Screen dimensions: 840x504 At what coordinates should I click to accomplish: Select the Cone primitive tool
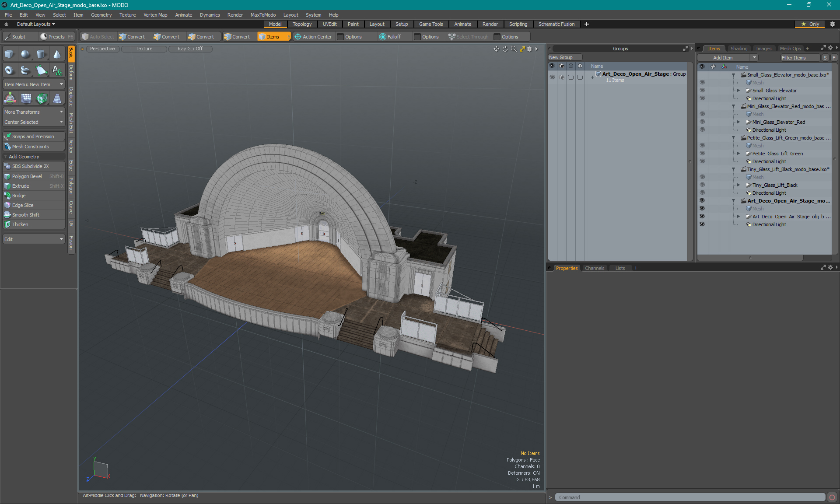[x=57, y=54]
